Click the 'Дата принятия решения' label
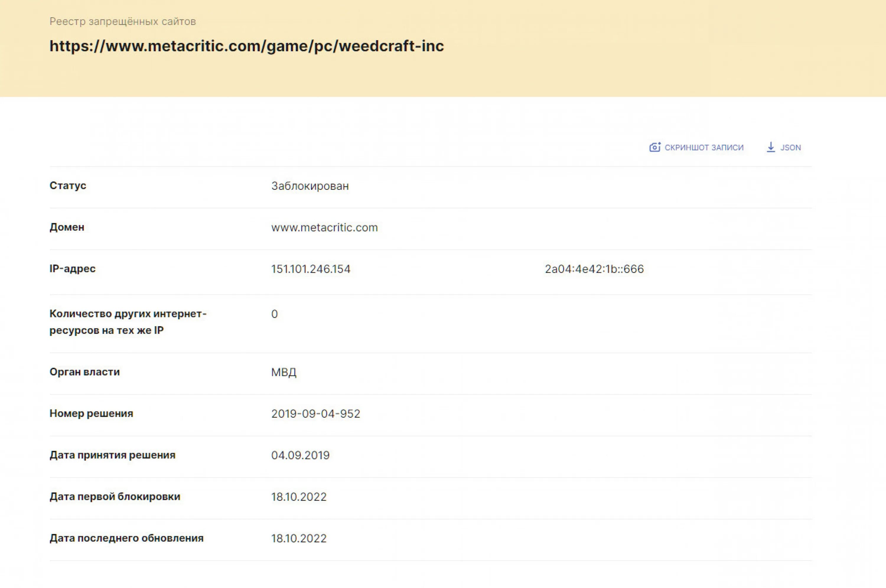This screenshot has width=886, height=588. [112, 455]
